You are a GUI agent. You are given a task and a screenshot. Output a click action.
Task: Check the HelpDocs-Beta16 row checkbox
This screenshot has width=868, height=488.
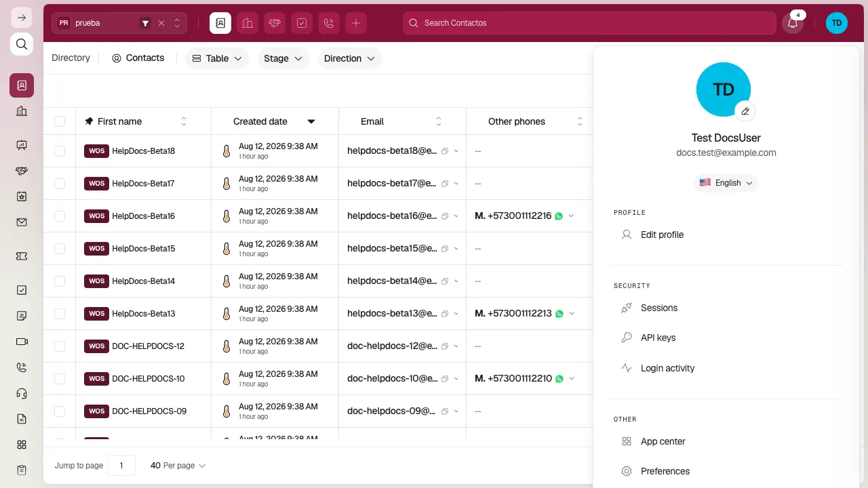pos(60,216)
